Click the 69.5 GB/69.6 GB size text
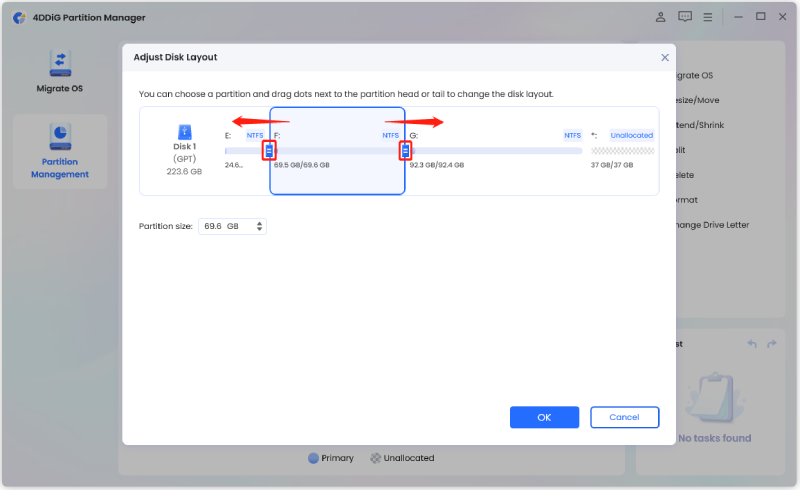Screen dimensions: 800x490 [302, 165]
